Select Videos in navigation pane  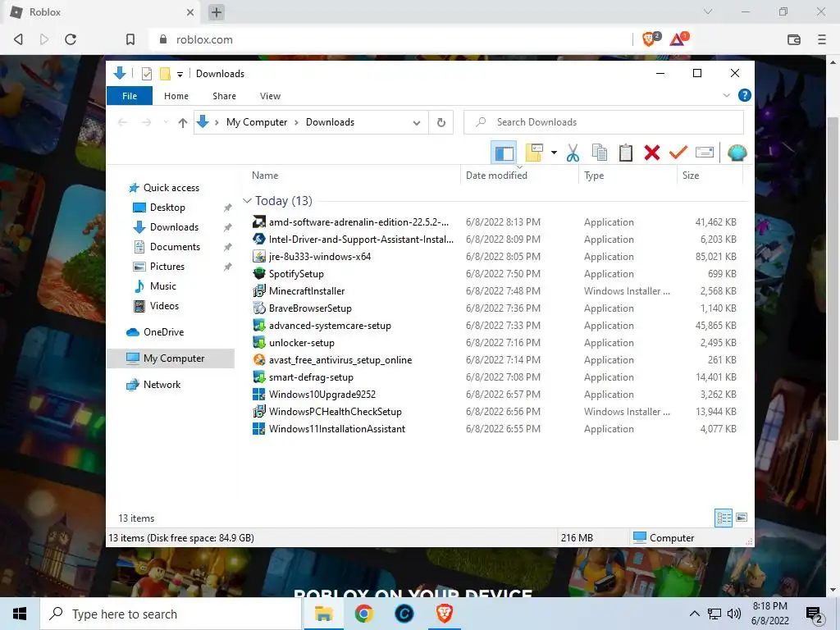[x=164, y=306]
